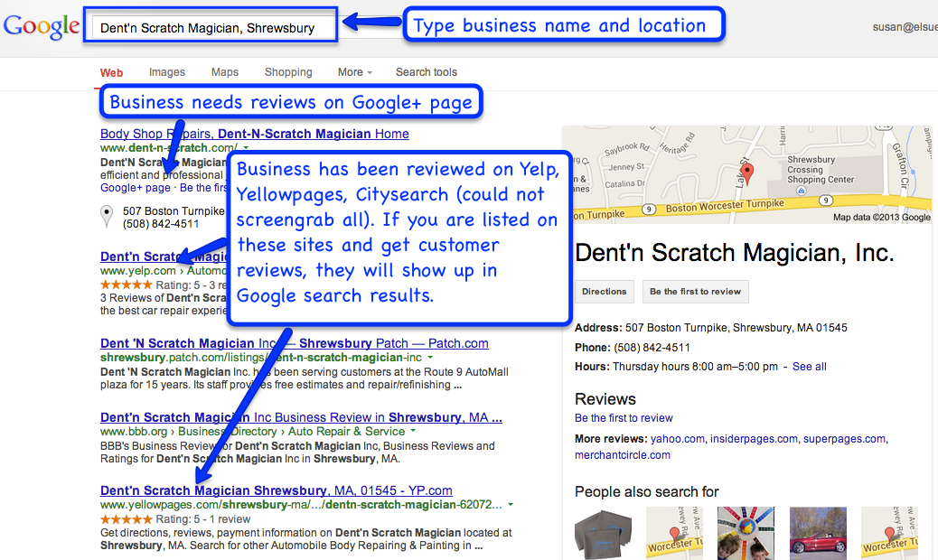Click the yellowpages five-star Rating: 5 - 1 review
Screen dimensions: 938x560
point(175,519)
